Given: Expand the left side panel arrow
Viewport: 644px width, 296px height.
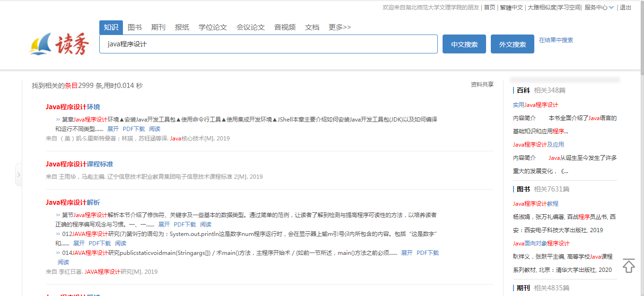Looking at the screenshot, I should pyautogui.click(x=18, y=174).
